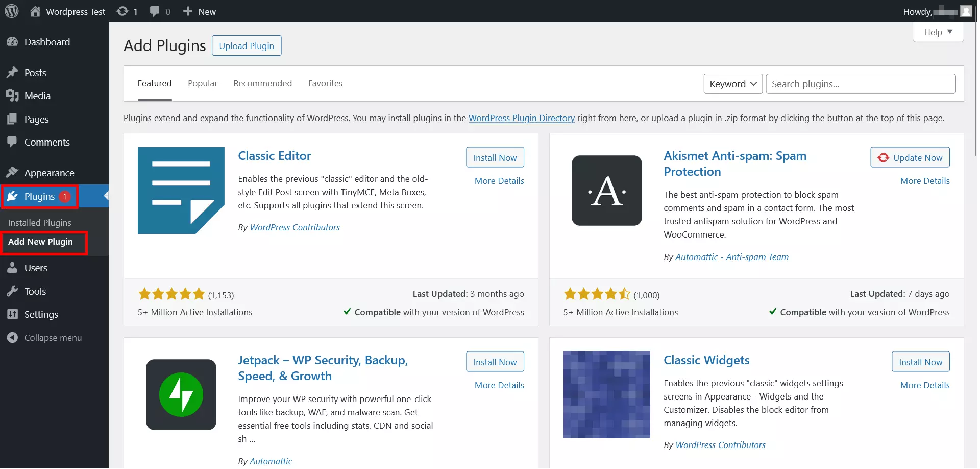This screenshot has height=469, width=980.
Task: Click the WordPress logo in admin bar
Action: pyautogui.click(x=12, y=11)
